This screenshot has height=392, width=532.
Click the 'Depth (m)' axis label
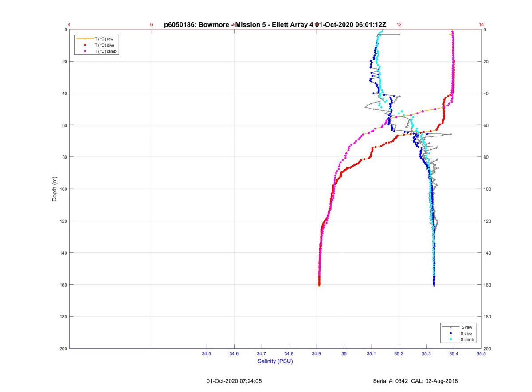point(55,189)
